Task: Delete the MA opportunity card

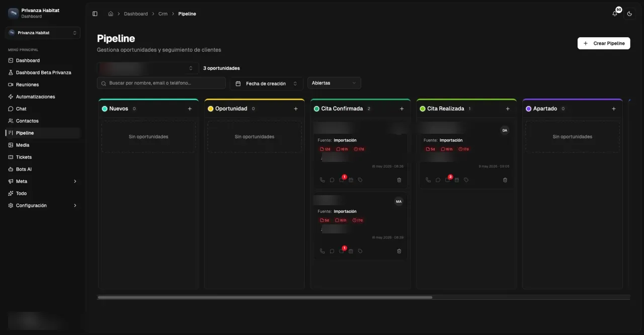Action: tap(399, 251)
